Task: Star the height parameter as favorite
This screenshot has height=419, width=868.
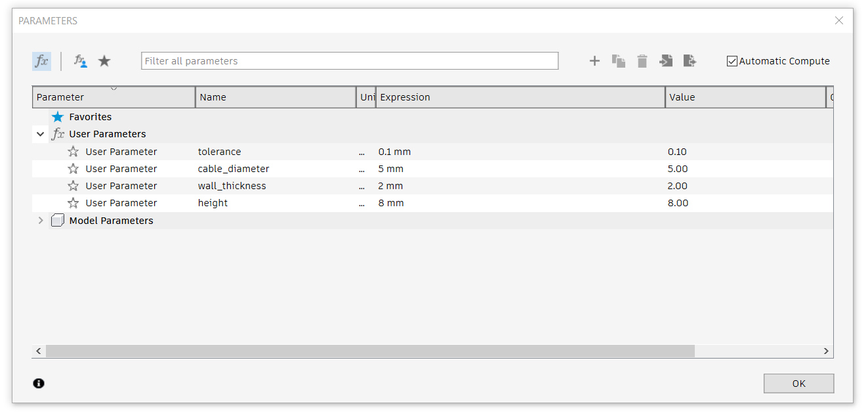Action: [x=73, y=203]
